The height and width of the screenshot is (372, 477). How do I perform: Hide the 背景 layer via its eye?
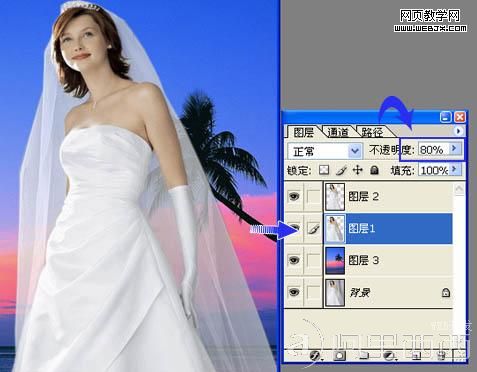294,292
